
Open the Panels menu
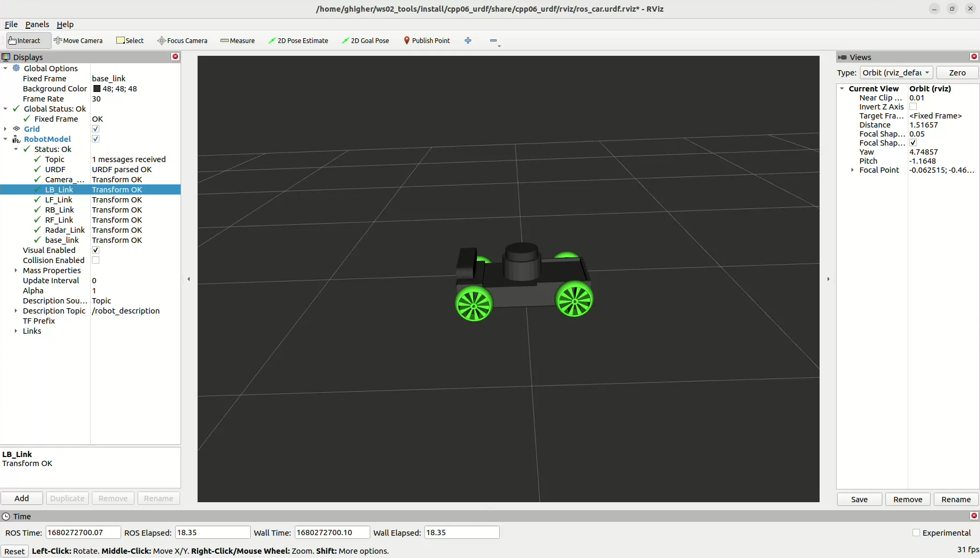(37, 24)
